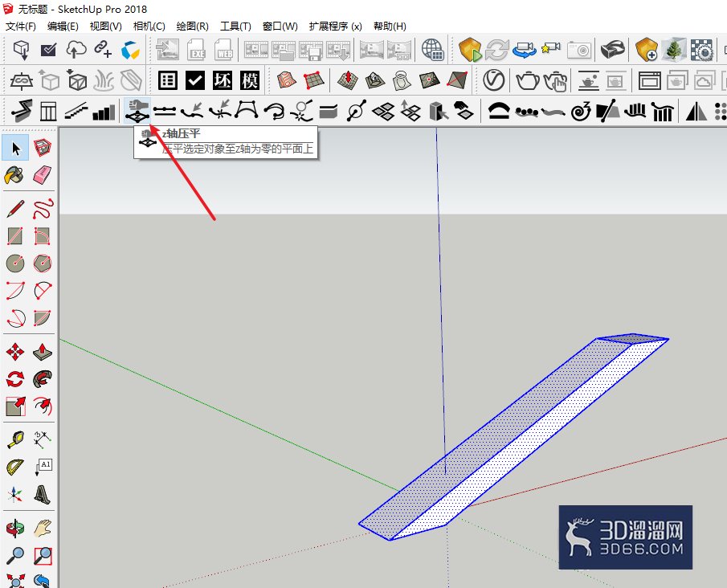Activate the Line pencil tool

coord(14,209)
